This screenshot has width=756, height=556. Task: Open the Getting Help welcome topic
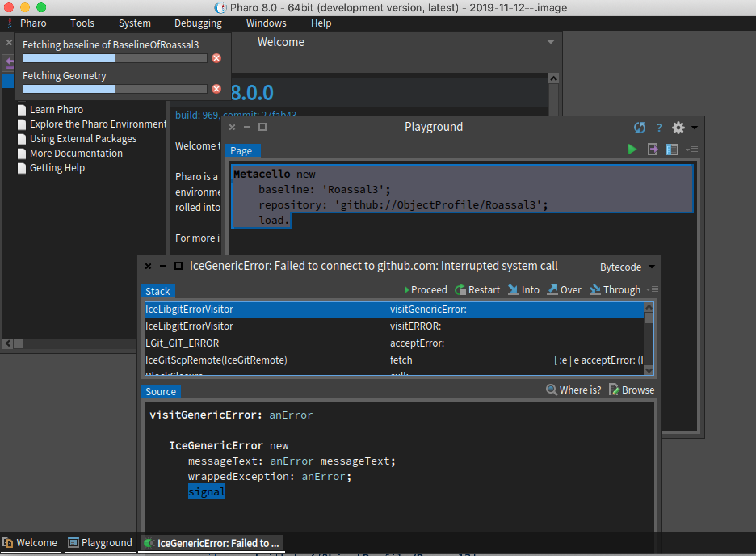click(x=57, y=167)
